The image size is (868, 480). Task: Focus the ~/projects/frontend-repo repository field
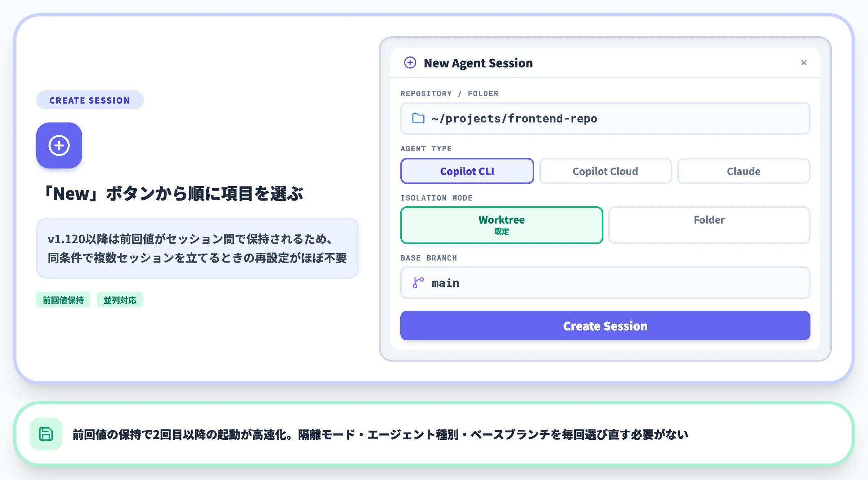coord(605,118)
